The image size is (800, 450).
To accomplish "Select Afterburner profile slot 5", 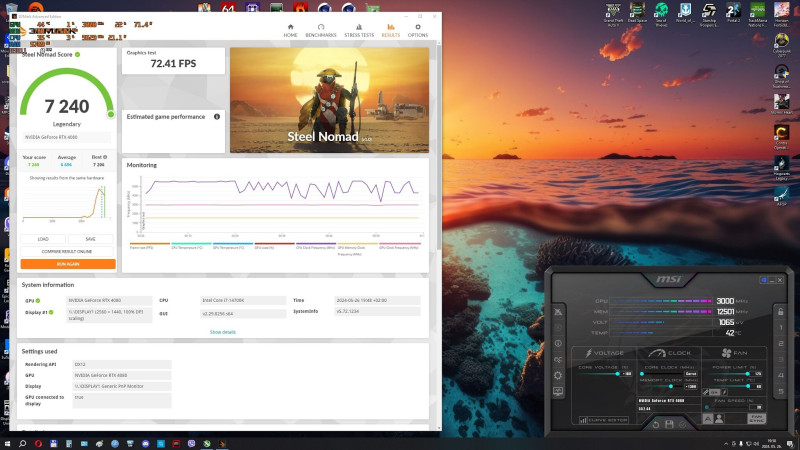I will click(x=781, y=392).
